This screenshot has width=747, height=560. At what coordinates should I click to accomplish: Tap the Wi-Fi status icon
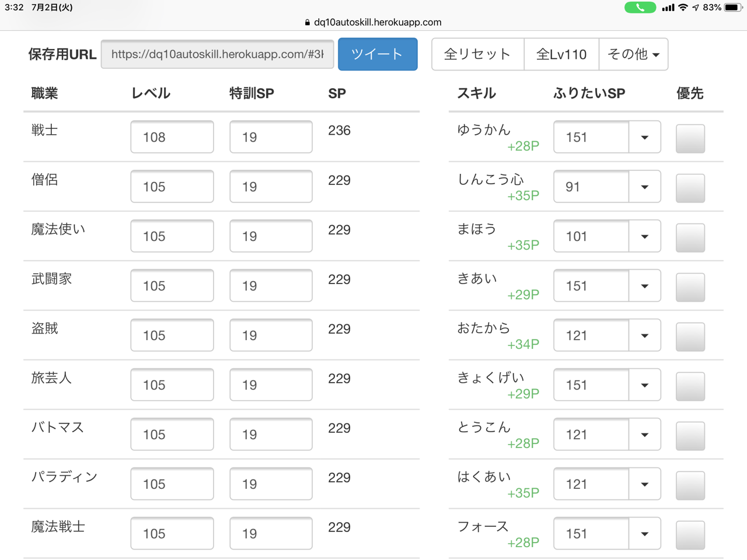[x=683, y=8]
